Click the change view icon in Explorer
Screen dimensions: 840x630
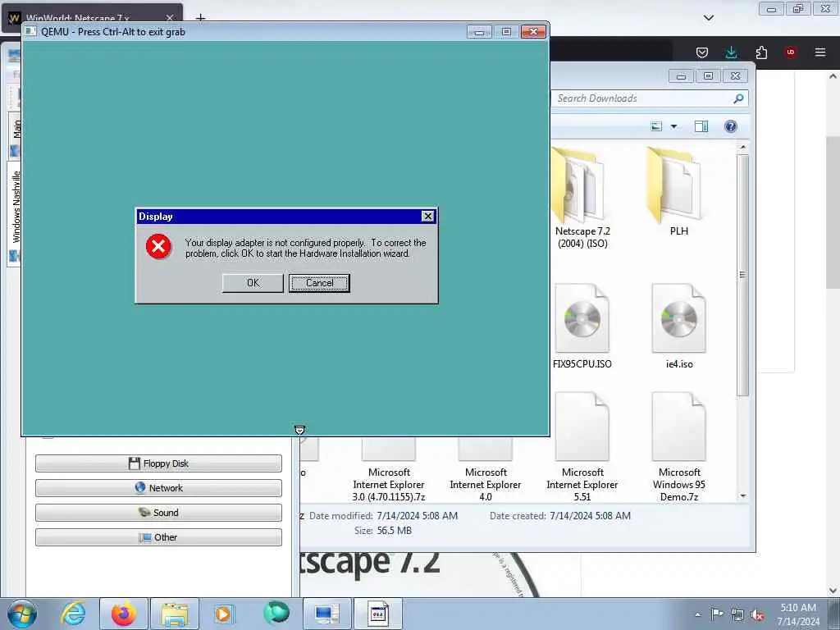click(x=656, y=126)
